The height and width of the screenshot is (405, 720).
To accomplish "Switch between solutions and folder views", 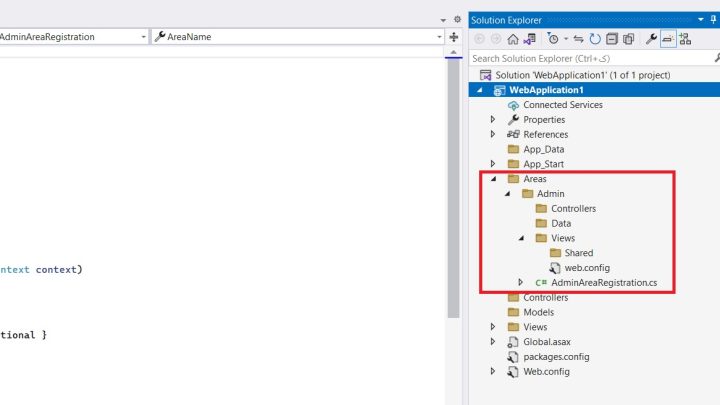I will (529, 39).
